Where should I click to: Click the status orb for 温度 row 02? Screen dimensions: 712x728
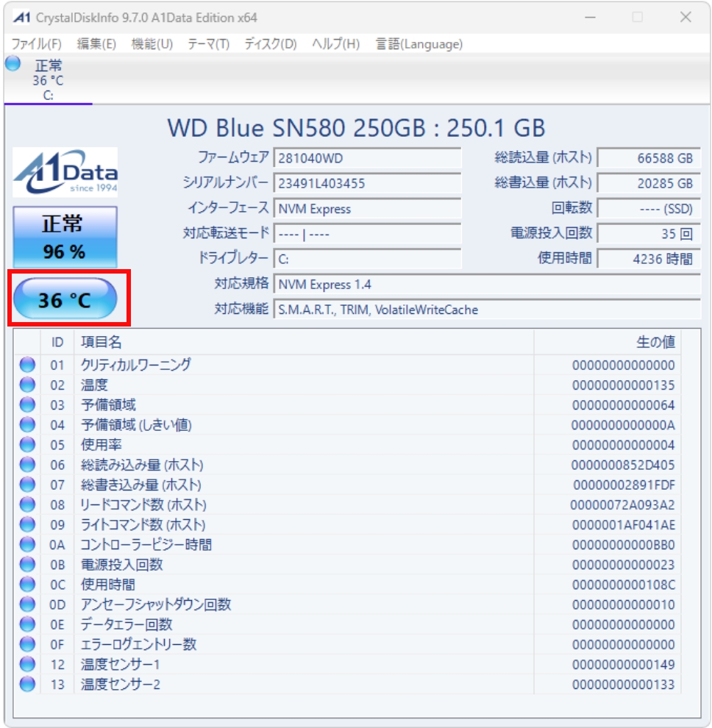coord(27,385)
